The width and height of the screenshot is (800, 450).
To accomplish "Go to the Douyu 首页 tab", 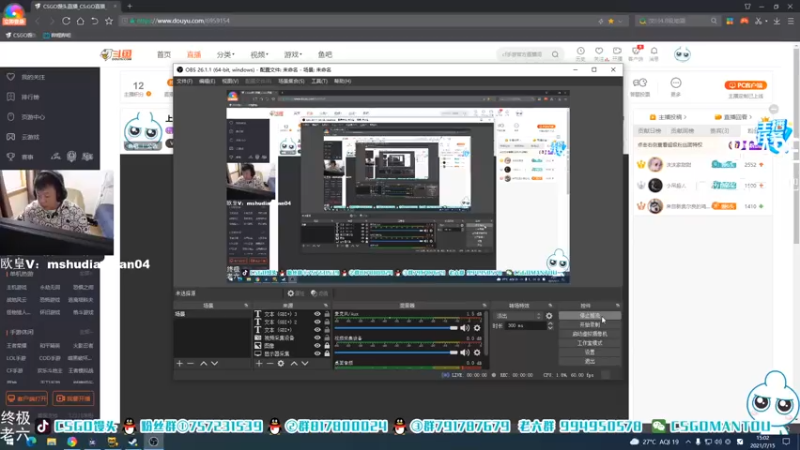I will pyautogui.click(x=164, y=55).
